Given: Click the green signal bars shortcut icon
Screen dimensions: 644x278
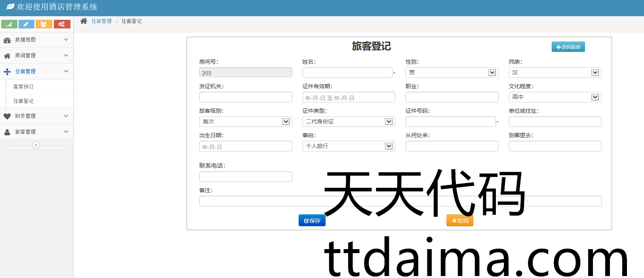Looking at the screenshot, I should click(9, 25).
